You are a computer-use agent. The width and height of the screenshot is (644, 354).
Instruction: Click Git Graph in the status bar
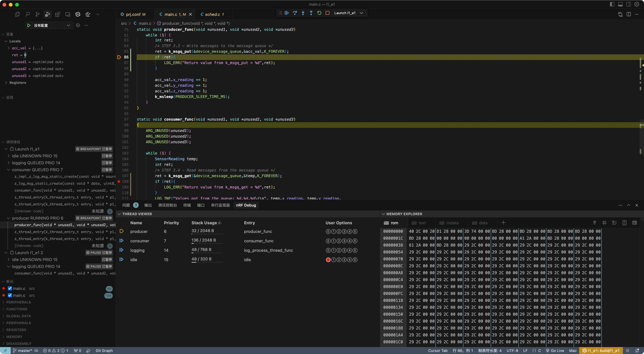tap(104, 351)
